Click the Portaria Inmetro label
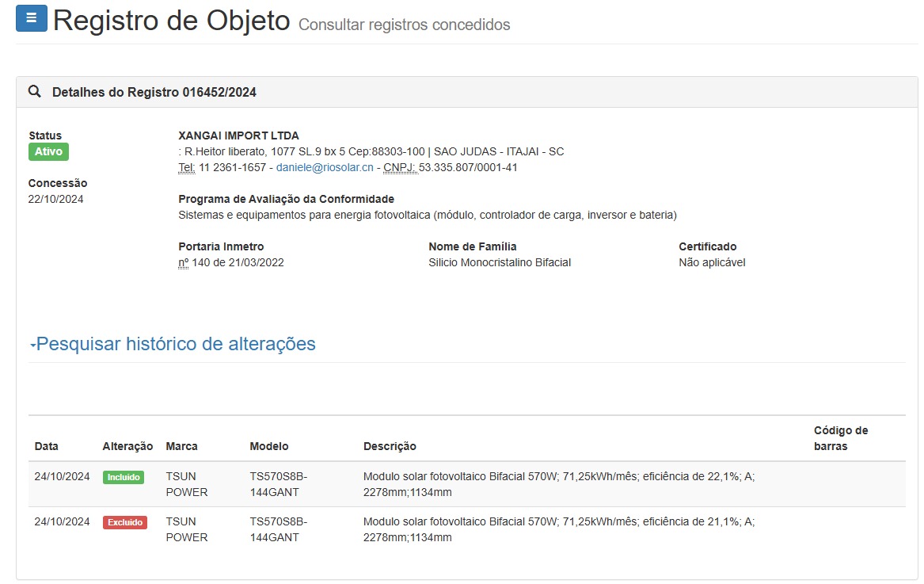Image resolution: width=924 pixels, height=584 pixels. point(221,246)
